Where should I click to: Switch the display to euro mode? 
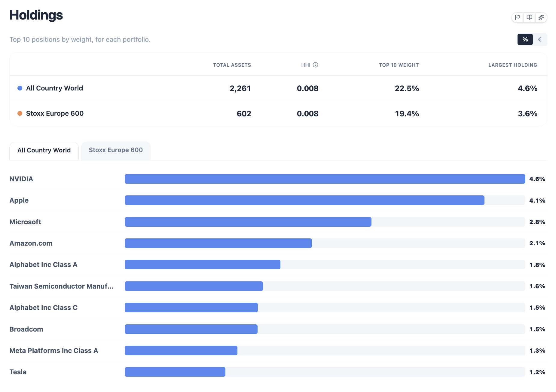pyautogui.click(x=540, y=39)
